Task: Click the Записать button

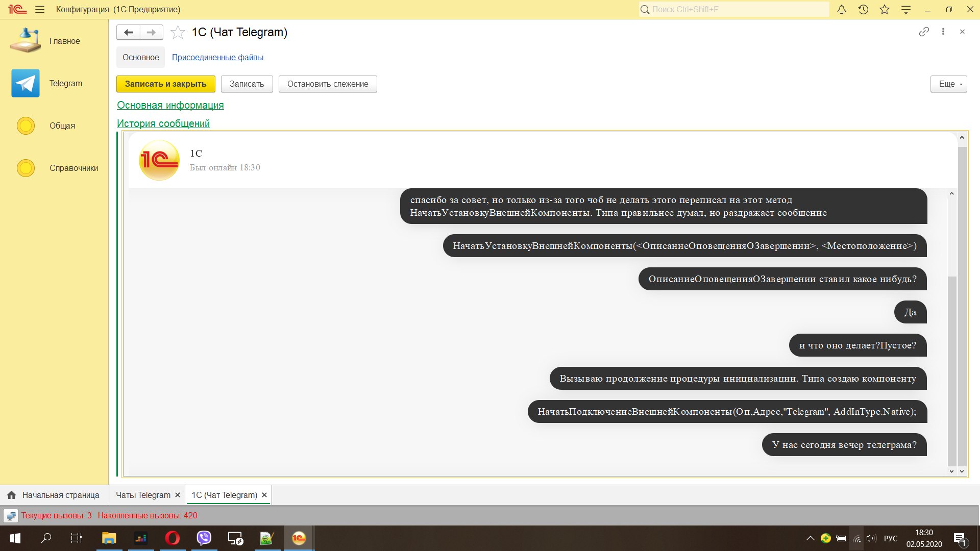Action: 247,84
